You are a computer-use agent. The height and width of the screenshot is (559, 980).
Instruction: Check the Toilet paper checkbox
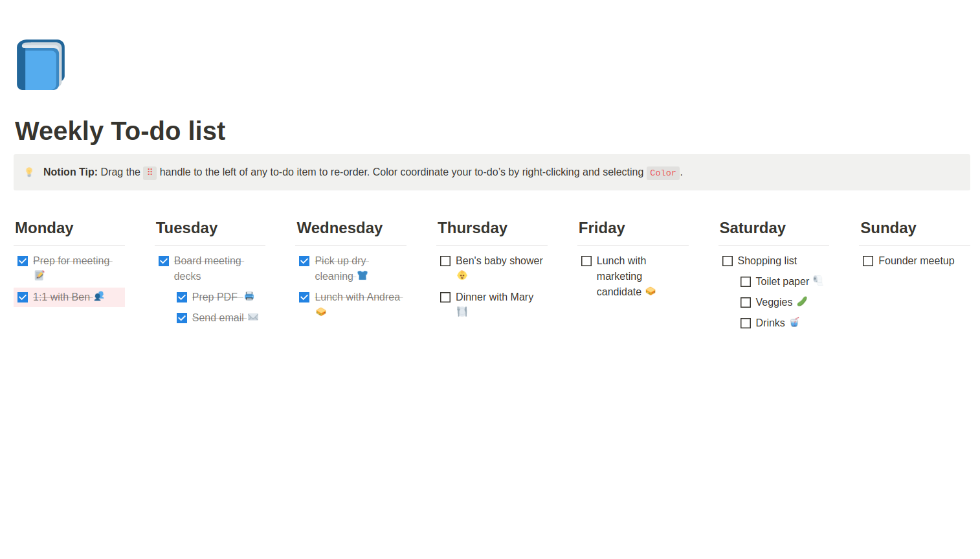click(x=746, y=282)
